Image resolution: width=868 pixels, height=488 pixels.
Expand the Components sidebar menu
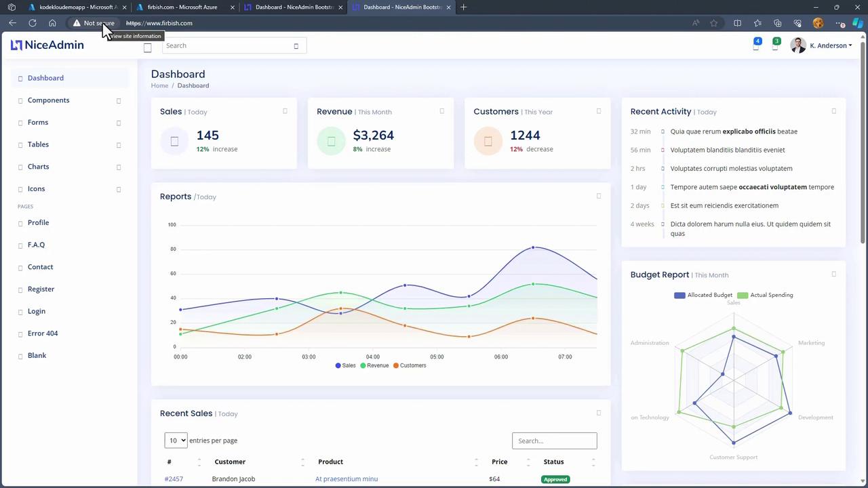coord(48,100)
